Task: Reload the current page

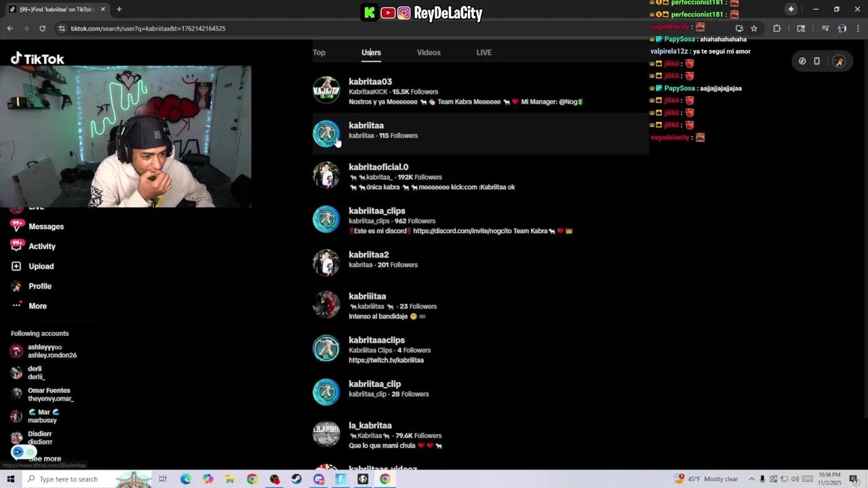Action: (42, 28)
